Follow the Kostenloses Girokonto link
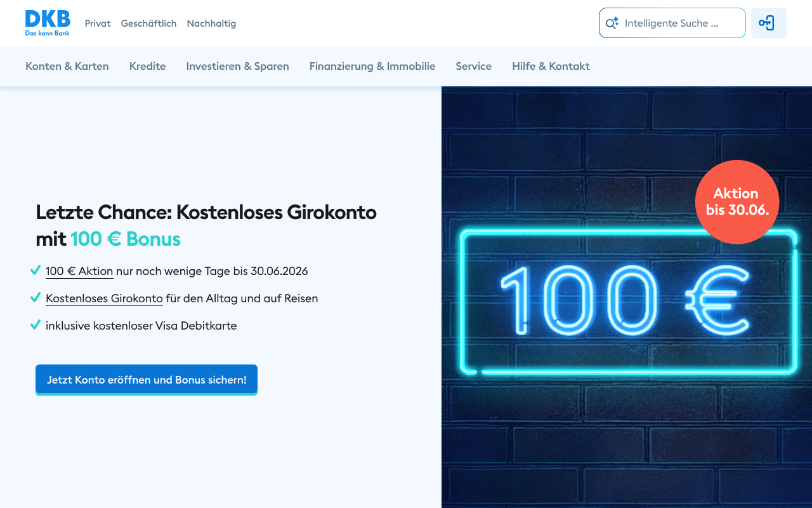This screenshot has height=508, width=812. point(104,298)
